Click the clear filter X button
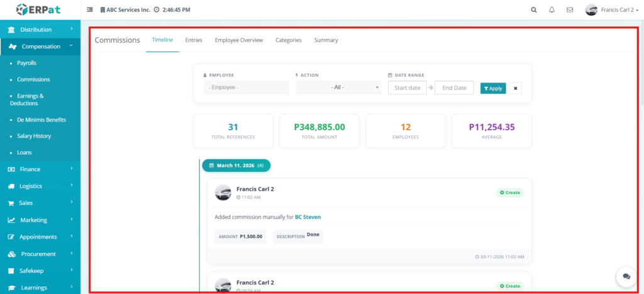The width and height of the screenshot is (644, 294). tap(516, 88)
